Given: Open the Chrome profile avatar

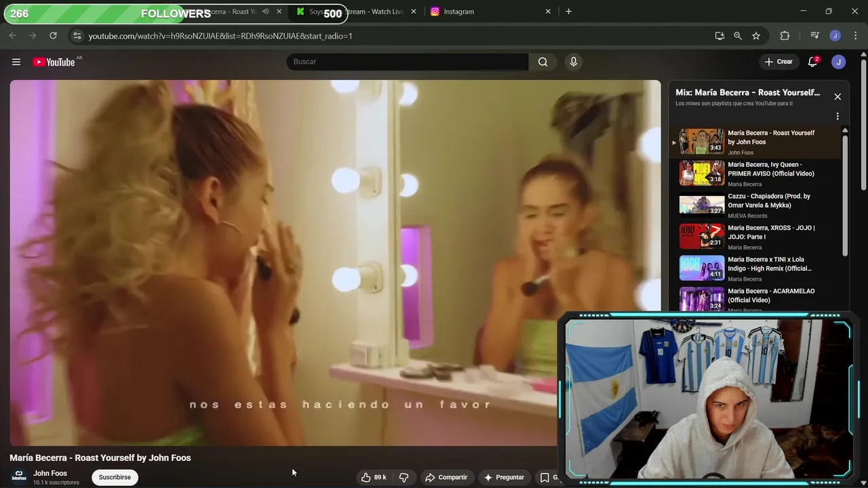Looking at the screenshot, I should (x=835, y=36).
